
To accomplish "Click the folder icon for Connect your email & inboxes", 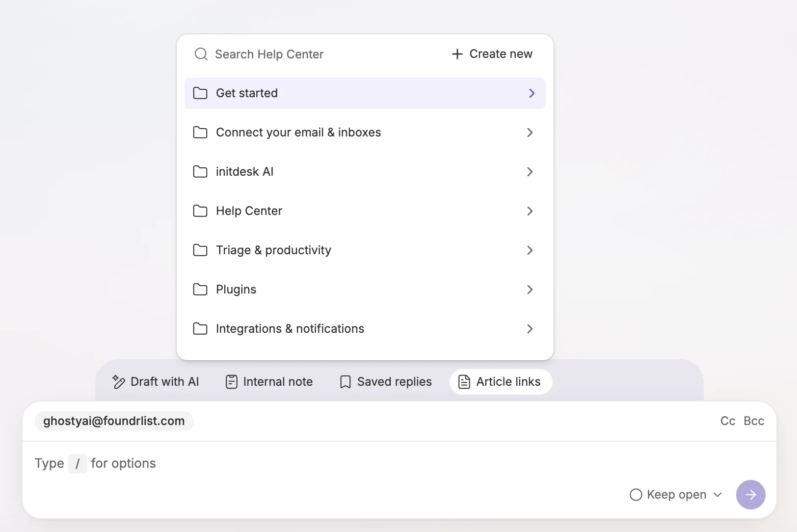I will (x=200, y=133).
